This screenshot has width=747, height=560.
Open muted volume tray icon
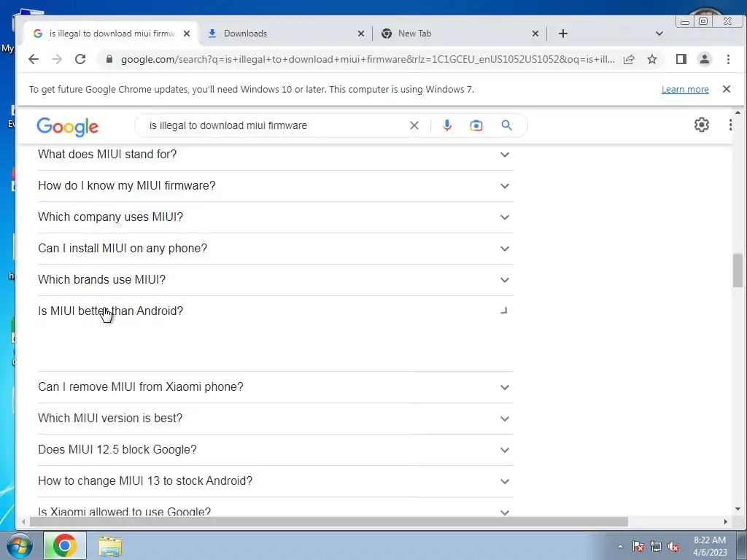coord(673,546)
